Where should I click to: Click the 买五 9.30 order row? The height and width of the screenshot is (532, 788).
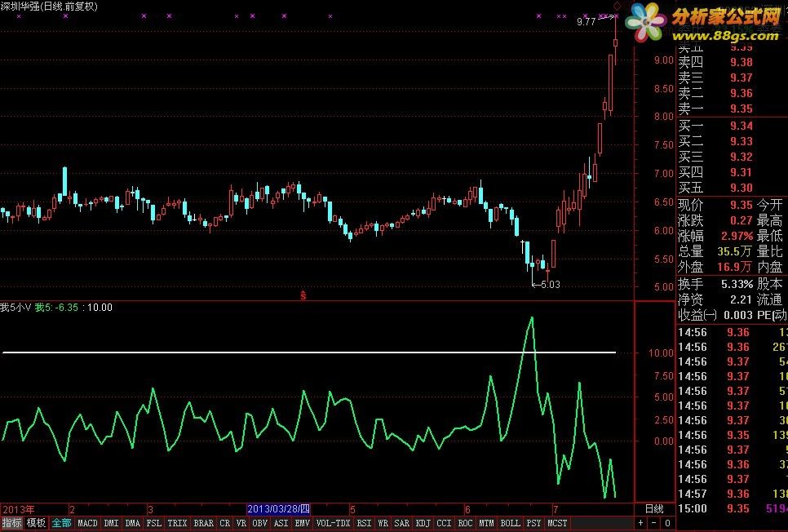point(715,188)
